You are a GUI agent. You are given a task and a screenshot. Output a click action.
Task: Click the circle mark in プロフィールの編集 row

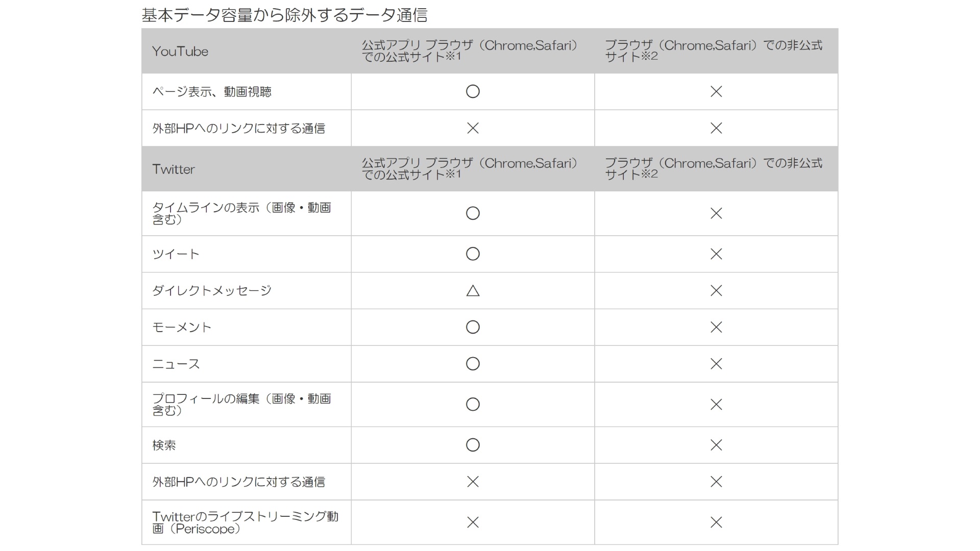473,405
